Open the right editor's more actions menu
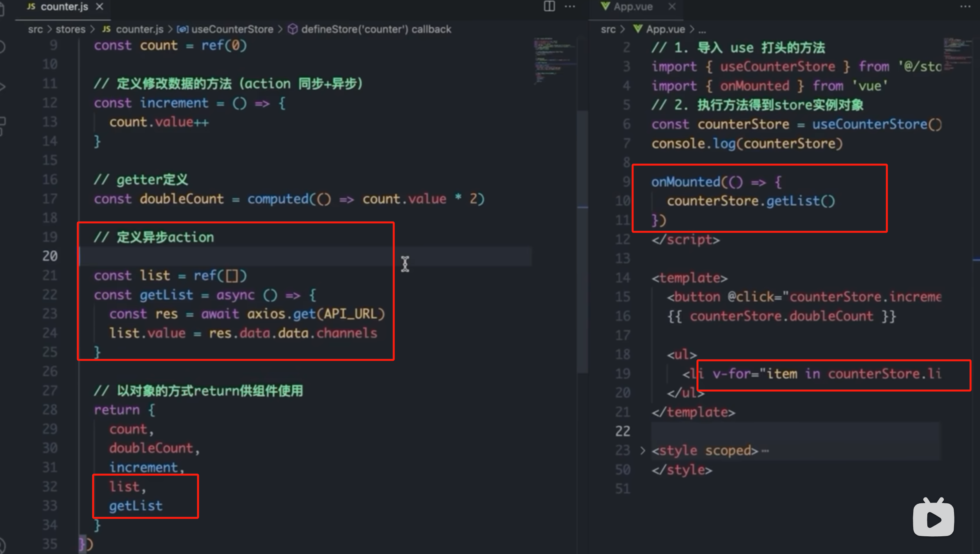The width and height of the screenshot is (980, 554). point(965,6)
